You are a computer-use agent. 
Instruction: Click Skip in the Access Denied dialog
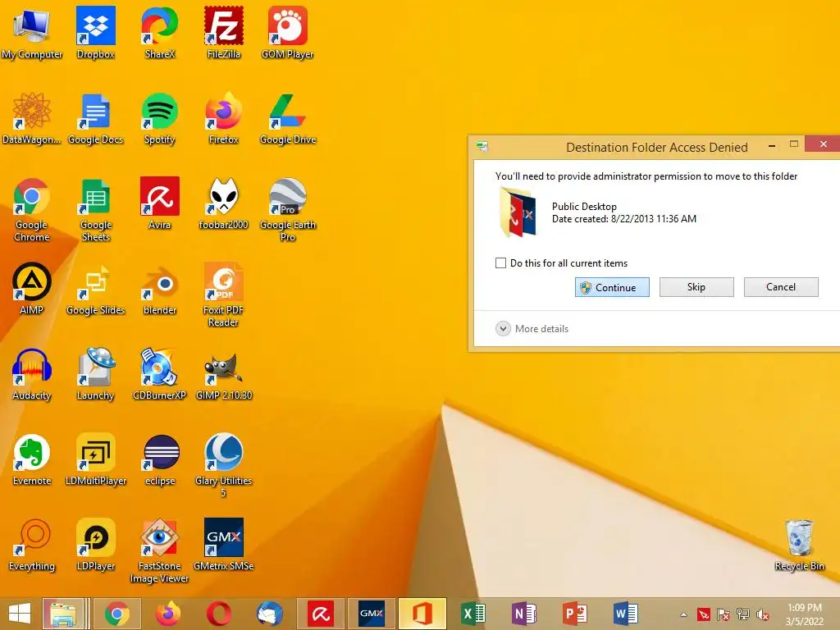(696, 287)
